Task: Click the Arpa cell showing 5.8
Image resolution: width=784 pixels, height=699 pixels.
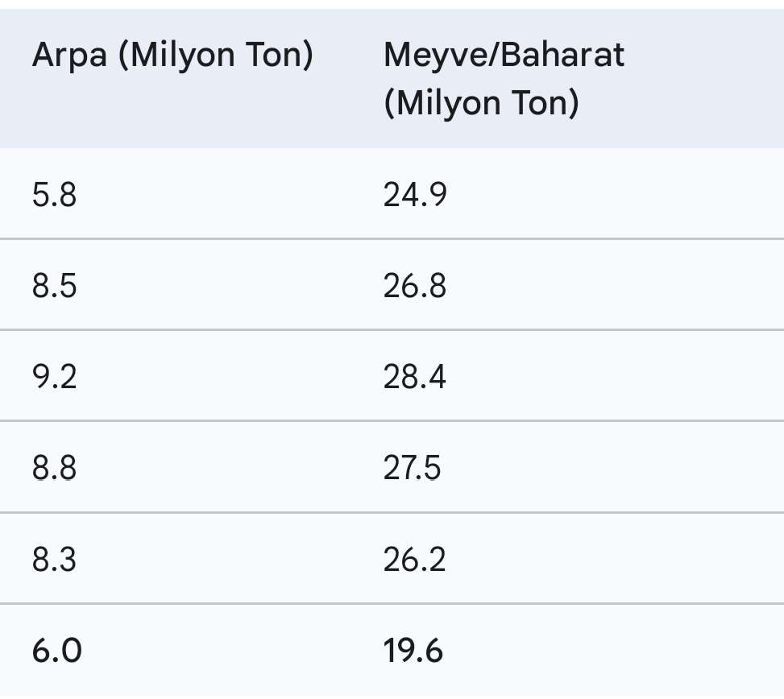Action: point(55,195)
